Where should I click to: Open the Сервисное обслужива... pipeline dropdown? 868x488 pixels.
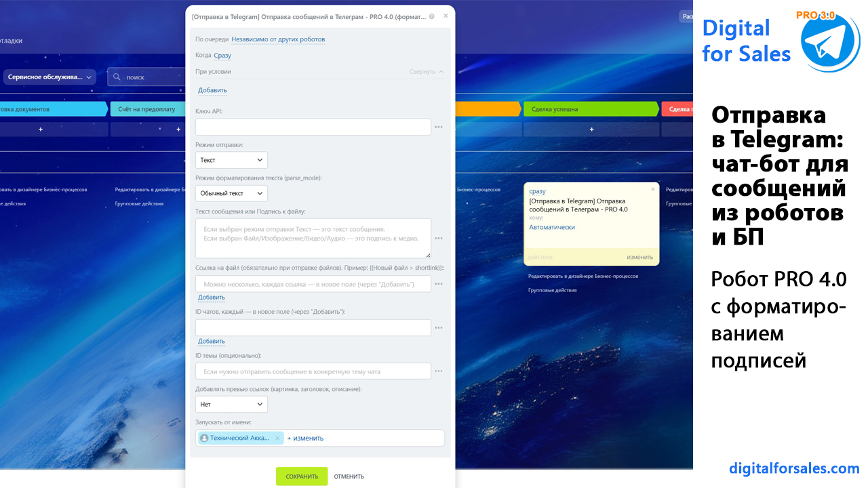coord(50,77)
